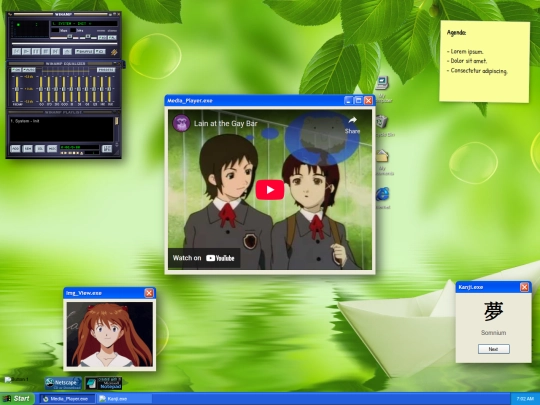Click Next button in Kanji.exe
The width and height of the screenshot is (540, 405).
click(x=494, y=349)
